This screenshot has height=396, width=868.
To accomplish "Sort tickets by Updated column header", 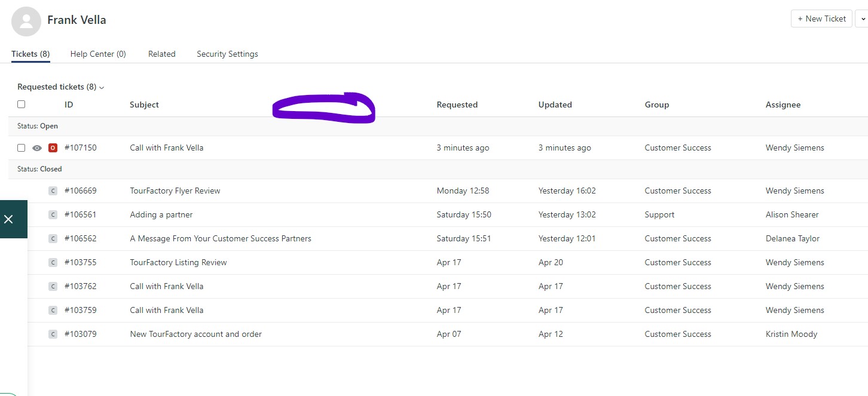I will click(555, 105).
